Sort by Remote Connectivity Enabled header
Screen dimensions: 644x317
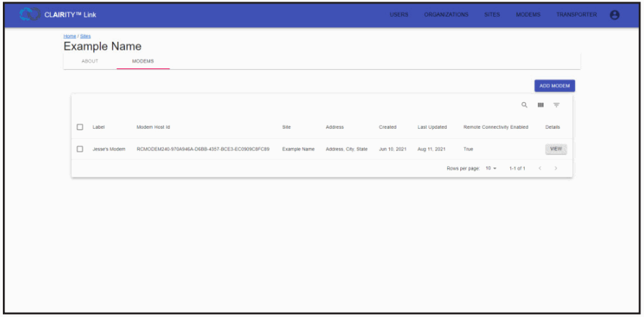(x=495, y=127)
